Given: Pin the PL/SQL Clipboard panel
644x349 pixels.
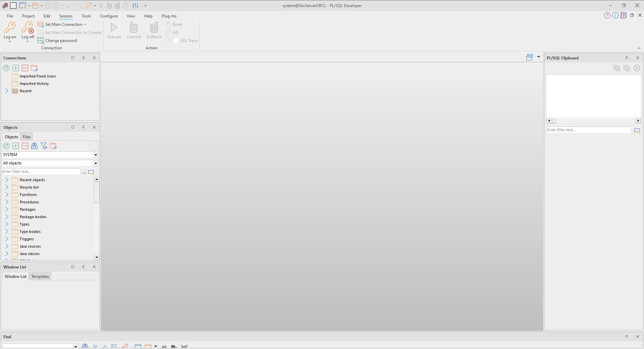Looking at the screenshot, I should pyautogui.click(x=627, y=58).
